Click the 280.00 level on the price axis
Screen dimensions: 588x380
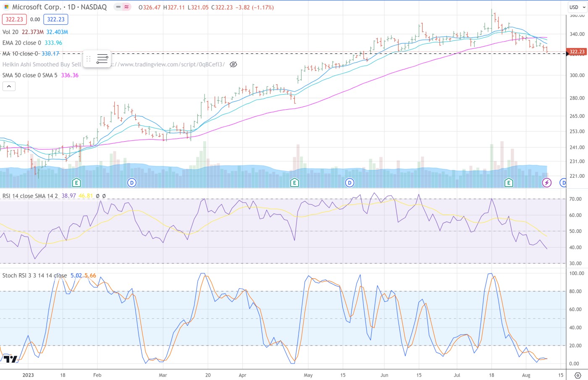[577, 98]
